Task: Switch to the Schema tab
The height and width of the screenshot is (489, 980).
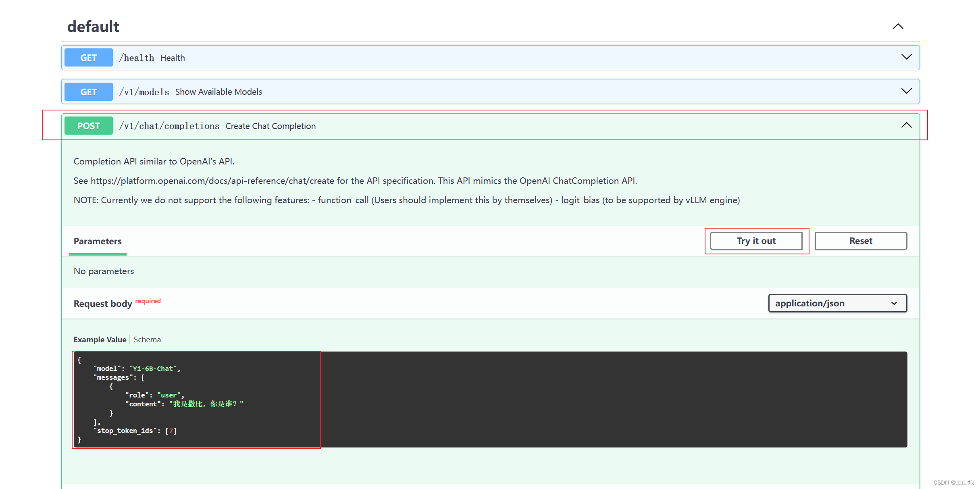Action: point(147,339)
